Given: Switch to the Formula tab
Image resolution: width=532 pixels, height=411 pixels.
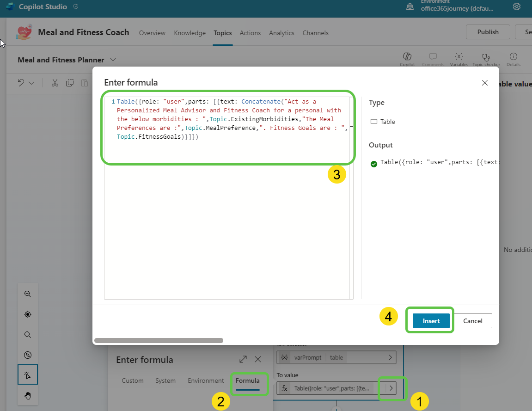Looking at the screenshot, I should tap(247, 381).
